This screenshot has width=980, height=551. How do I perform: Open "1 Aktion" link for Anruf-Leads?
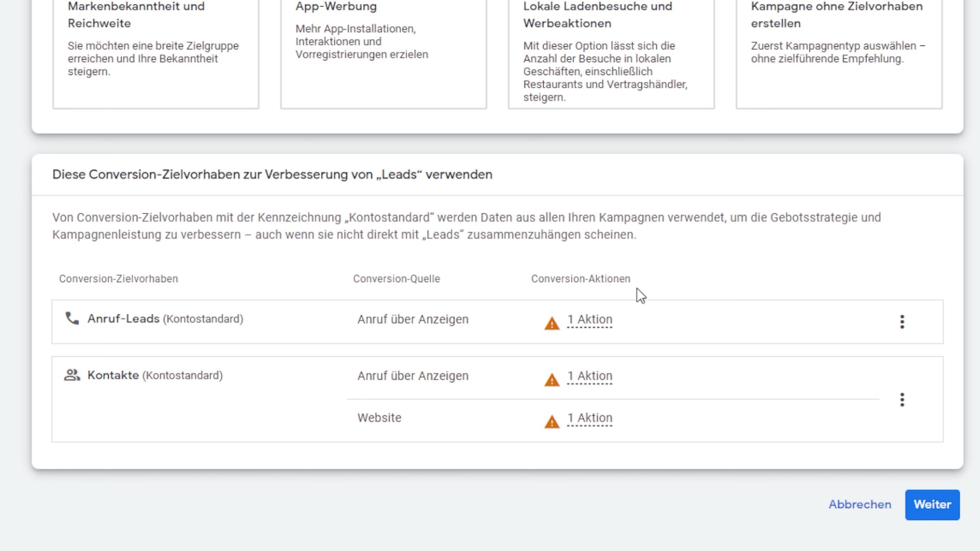590,320
